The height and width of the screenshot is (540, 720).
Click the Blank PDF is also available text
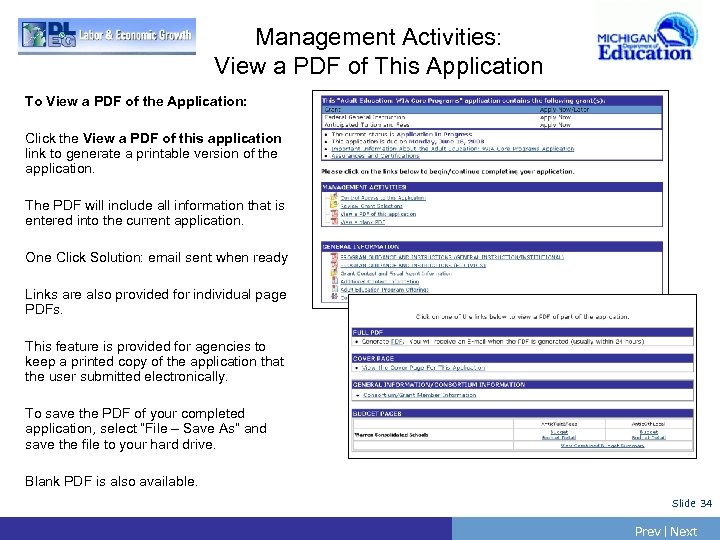112,481
